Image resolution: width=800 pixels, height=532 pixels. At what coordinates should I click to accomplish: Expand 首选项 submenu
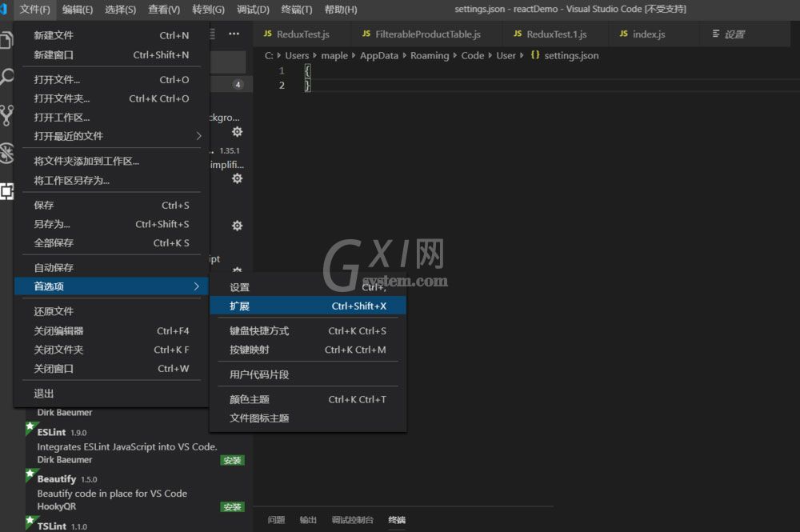coord(111,286)
